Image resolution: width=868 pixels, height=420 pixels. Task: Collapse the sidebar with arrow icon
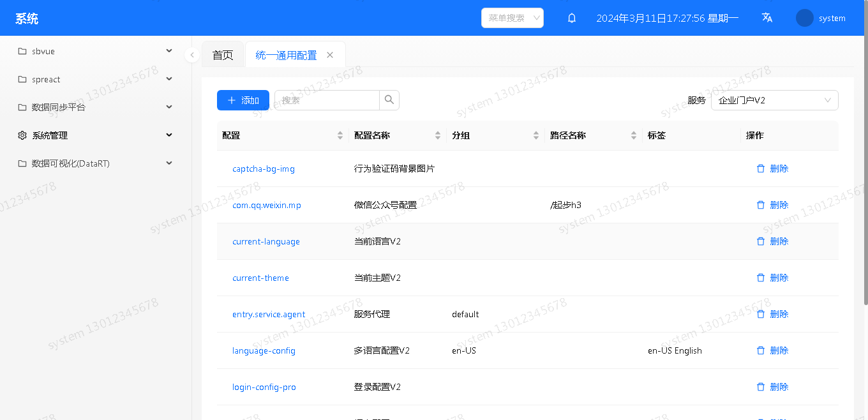click(x=192, y=55)
